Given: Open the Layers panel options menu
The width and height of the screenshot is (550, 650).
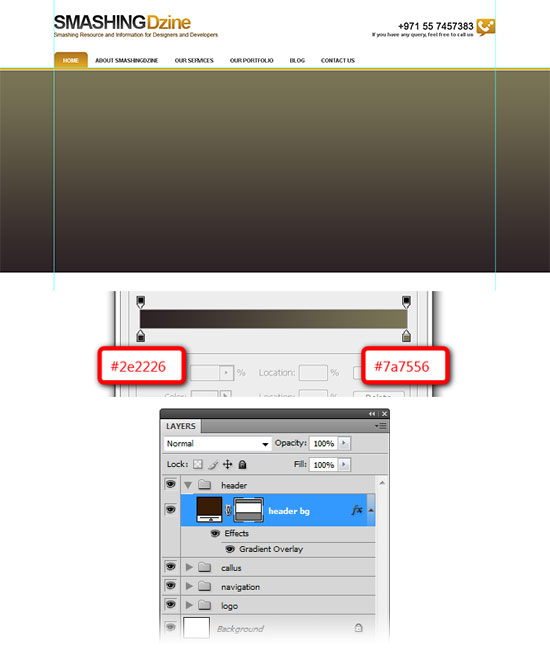Looking at the screenshot, I should tap(380, 426).
